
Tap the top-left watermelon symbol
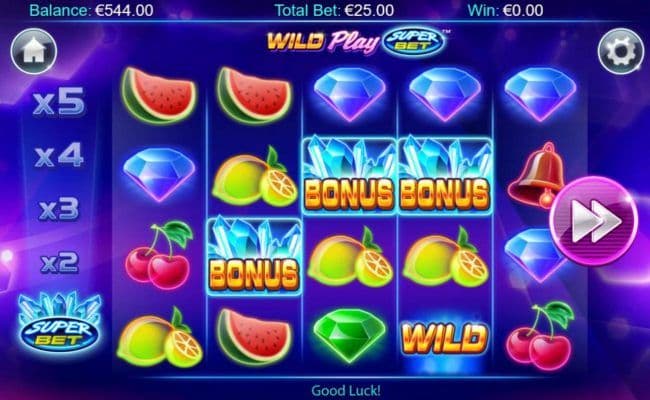159,95
